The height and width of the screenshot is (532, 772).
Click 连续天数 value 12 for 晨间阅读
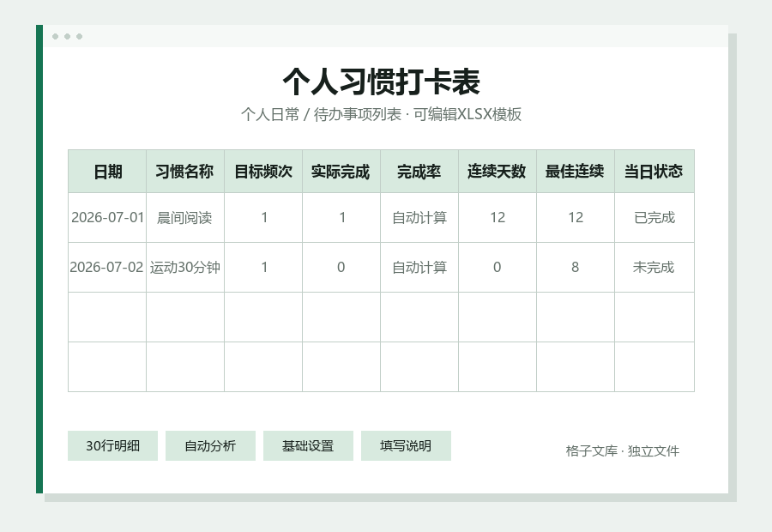pyautogui.click(x=498, y=218)
